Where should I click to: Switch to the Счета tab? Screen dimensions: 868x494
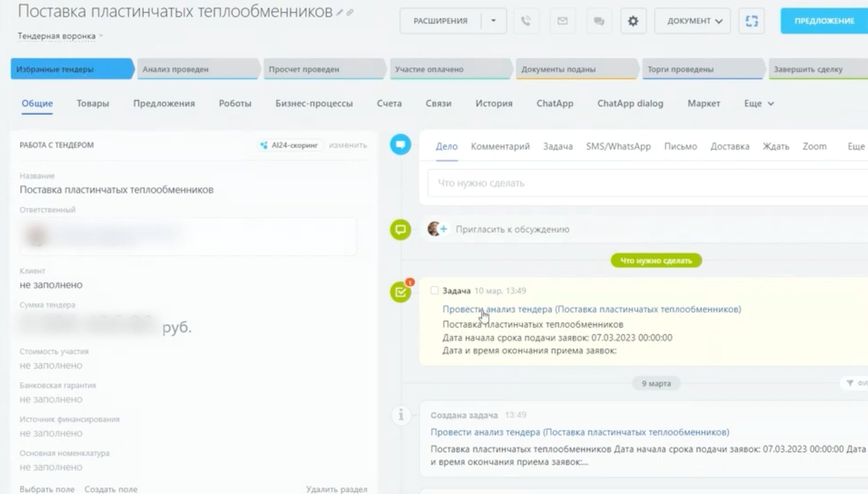[x=389, y=104]
